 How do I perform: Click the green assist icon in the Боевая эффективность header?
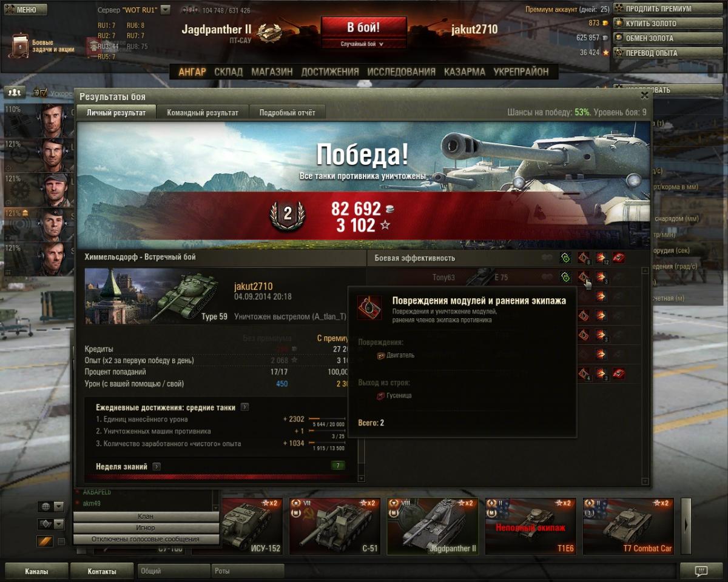point(565,258)
